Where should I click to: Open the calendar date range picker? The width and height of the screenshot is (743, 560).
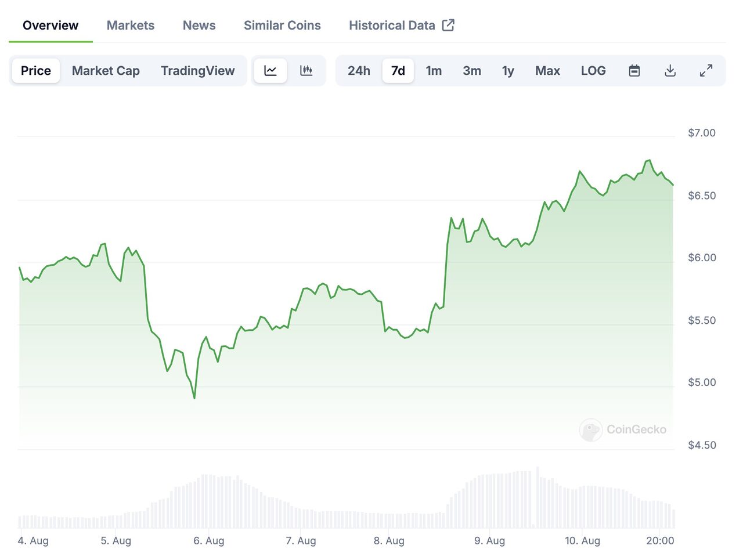[634, 71]
